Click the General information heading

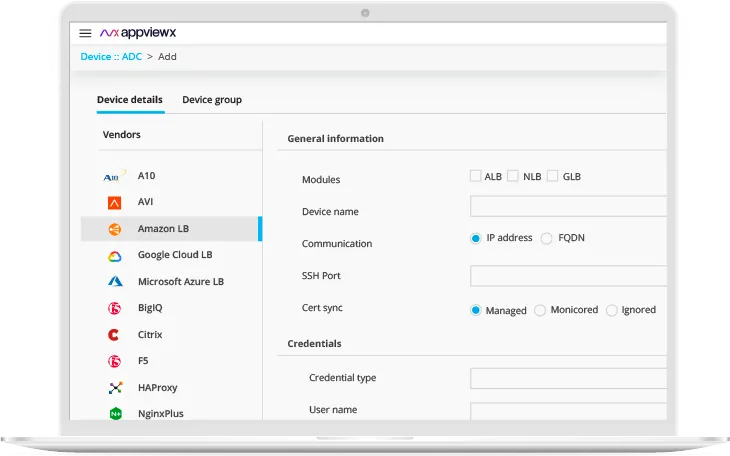click(x=336, y=138)
